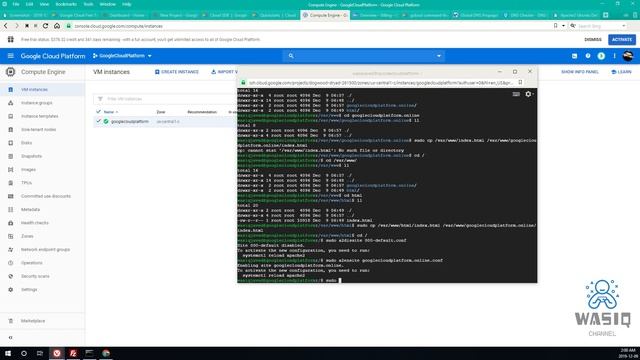The width and height of the screenshot is (640, 360).
Task: Click the ACTIVATE button
Action: [622, 40]
